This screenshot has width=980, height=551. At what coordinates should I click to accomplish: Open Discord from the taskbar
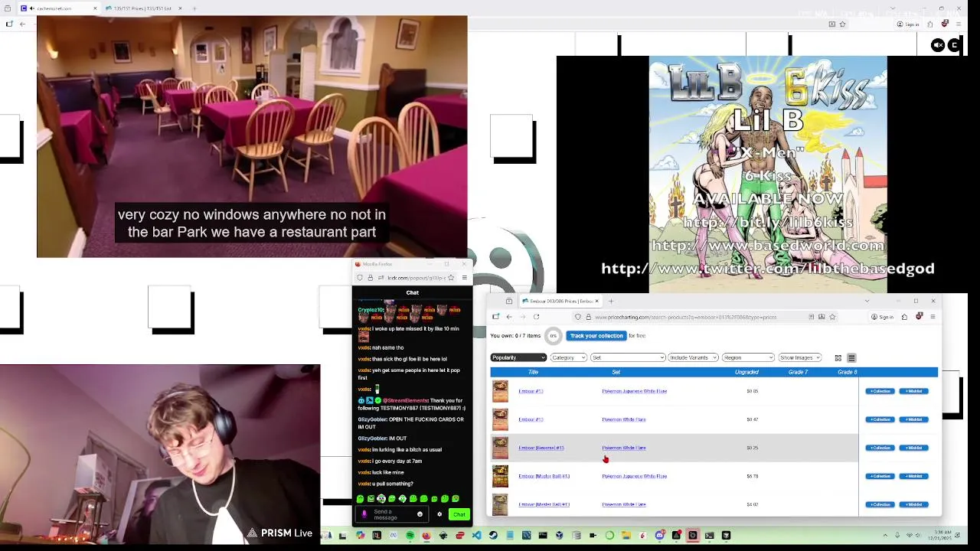pyautogui.click(x=659, y=535)
